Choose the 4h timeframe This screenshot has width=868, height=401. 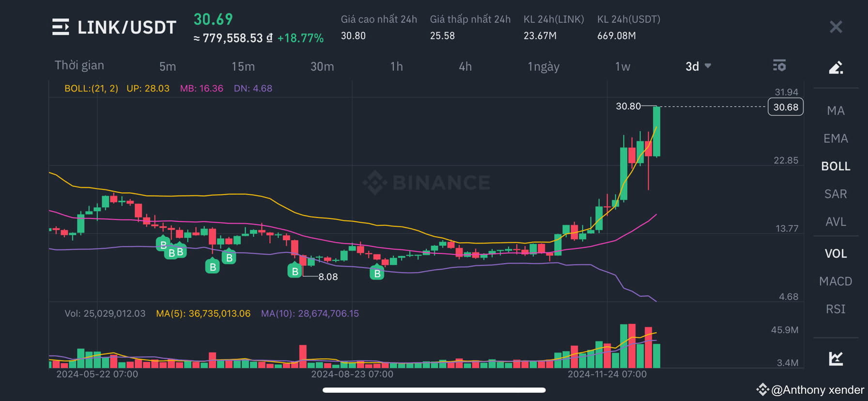(465, 66)
